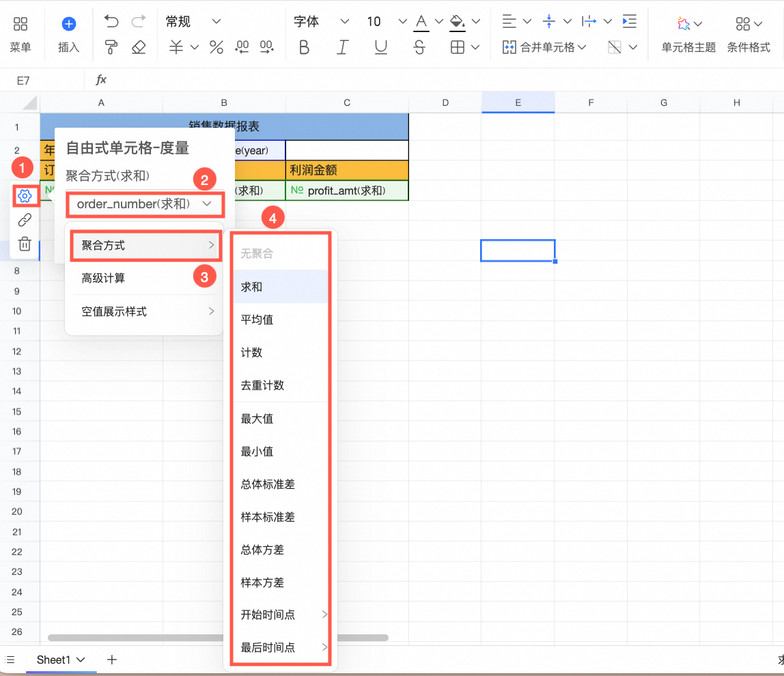Viewport: 784px width, 676px height.
Task: Choose 去重计数 aggregation option
Action: pos(280,386)
